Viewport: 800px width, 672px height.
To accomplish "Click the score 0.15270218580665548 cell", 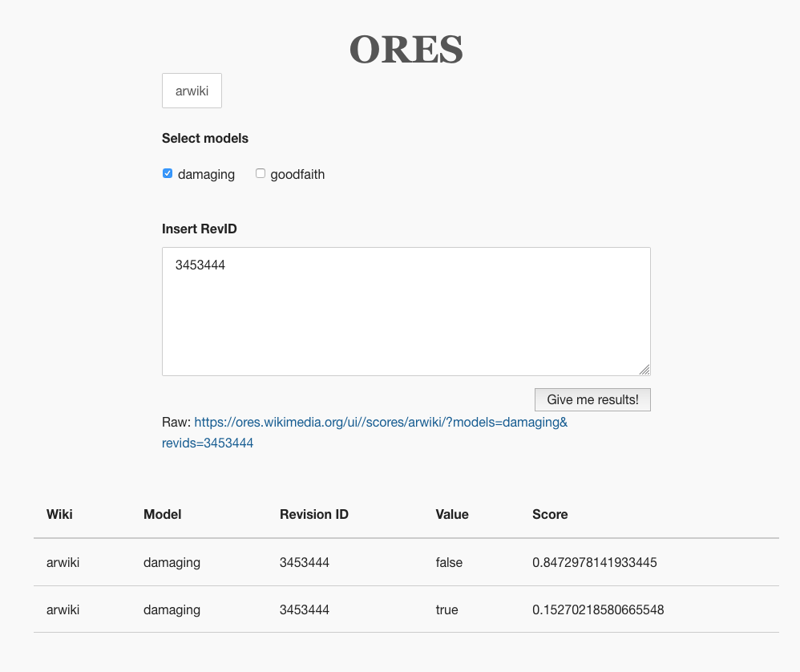I will point(597,609).
